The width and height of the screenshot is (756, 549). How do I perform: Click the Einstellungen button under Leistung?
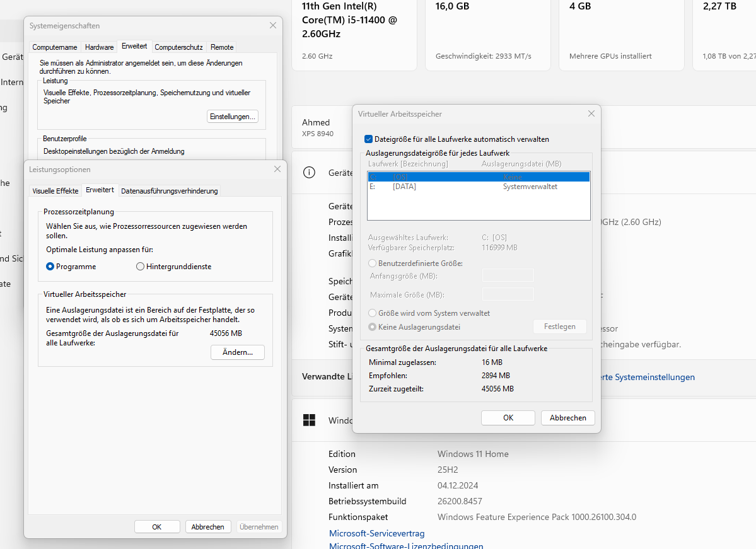tap(233, 117)
